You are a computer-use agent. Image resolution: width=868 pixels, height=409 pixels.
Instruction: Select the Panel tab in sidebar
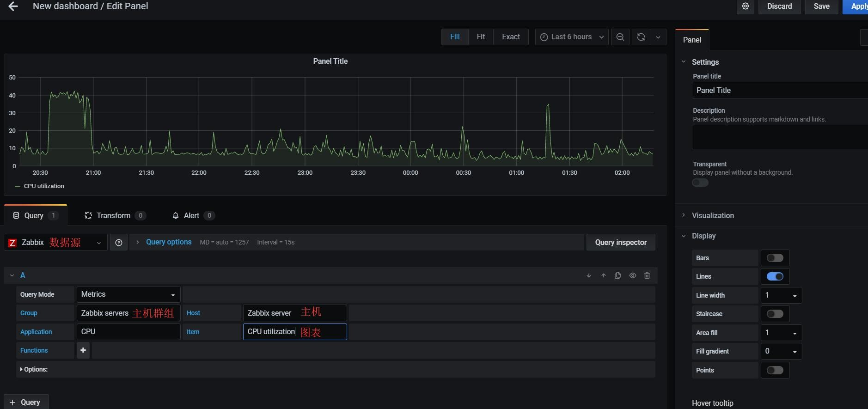coord(692,40)
